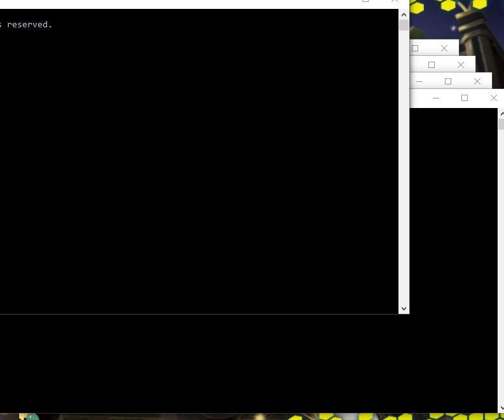Click the down arrow of the frontmost window's scrollbar
The image size is (504, 420).
coord(404,309)
